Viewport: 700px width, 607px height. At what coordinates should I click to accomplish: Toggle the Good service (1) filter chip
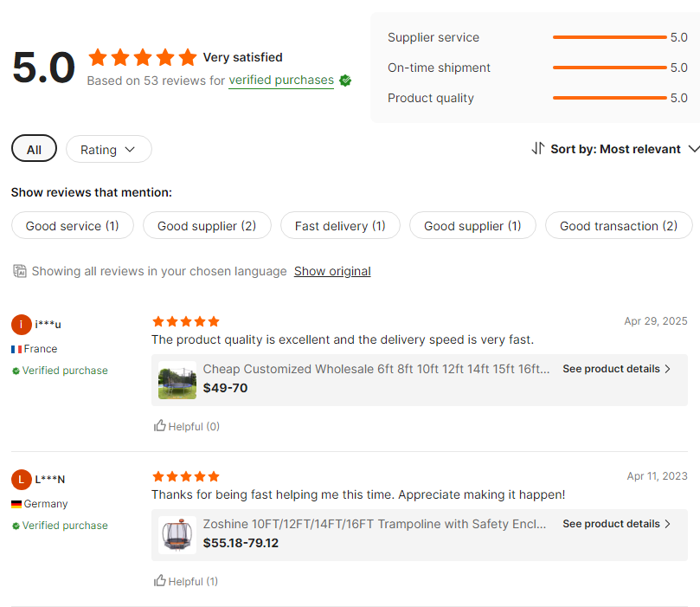[x=73, y=225]
